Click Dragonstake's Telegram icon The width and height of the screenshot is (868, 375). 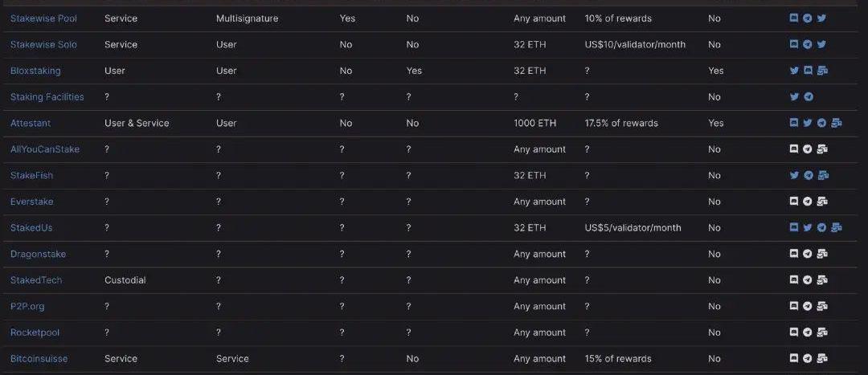point(808,254)
